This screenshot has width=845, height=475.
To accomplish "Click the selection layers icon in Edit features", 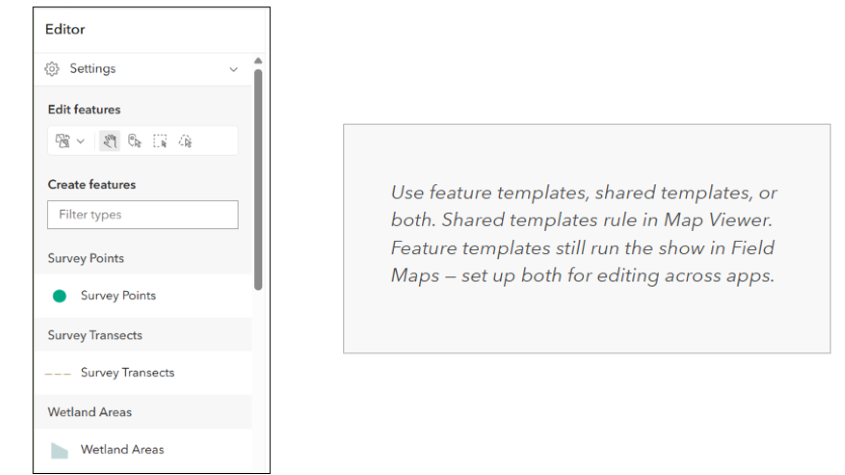I will pyautogui.click(x=62, y=141).
